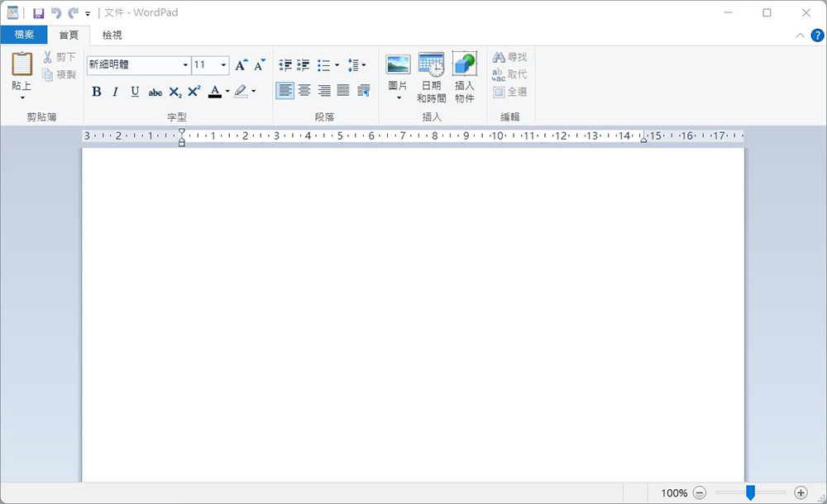This screenshot has width=827, height=504.
Task: Center align the text
Action: pos(304,91)
